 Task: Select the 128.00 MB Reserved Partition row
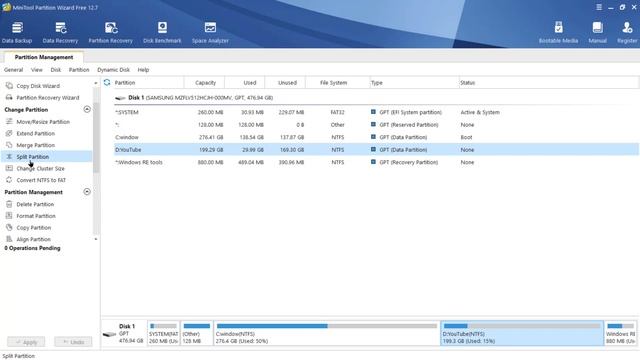point(376,125)
